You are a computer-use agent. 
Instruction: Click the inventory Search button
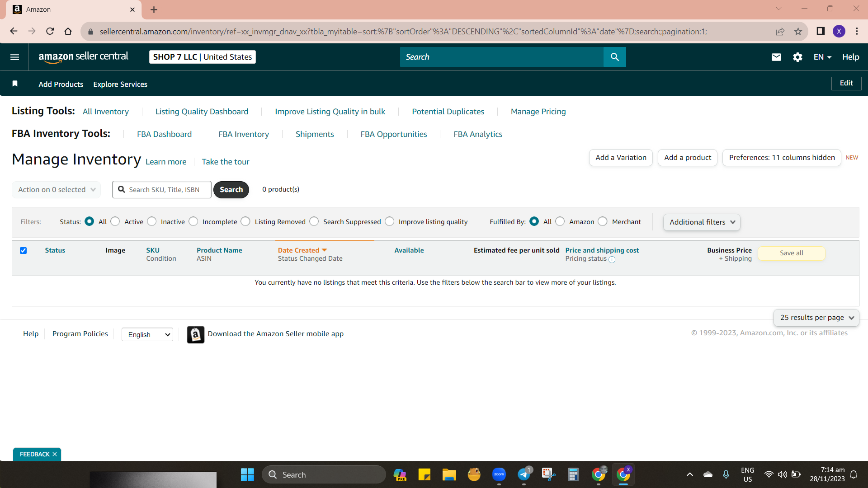tap(231, 190)
